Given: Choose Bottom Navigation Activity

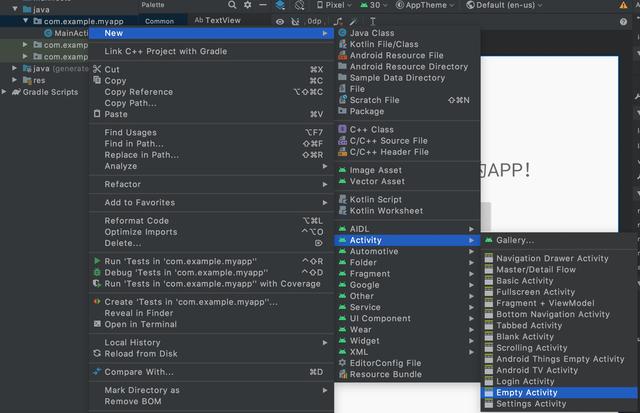Looking at the screenshot, I should pos(559,314).
